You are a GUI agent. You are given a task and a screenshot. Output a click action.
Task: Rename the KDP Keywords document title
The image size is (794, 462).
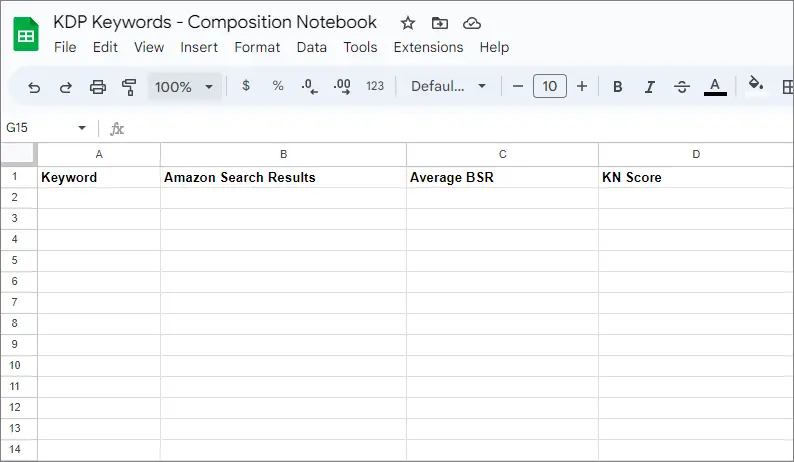click(x=215, y=22)
